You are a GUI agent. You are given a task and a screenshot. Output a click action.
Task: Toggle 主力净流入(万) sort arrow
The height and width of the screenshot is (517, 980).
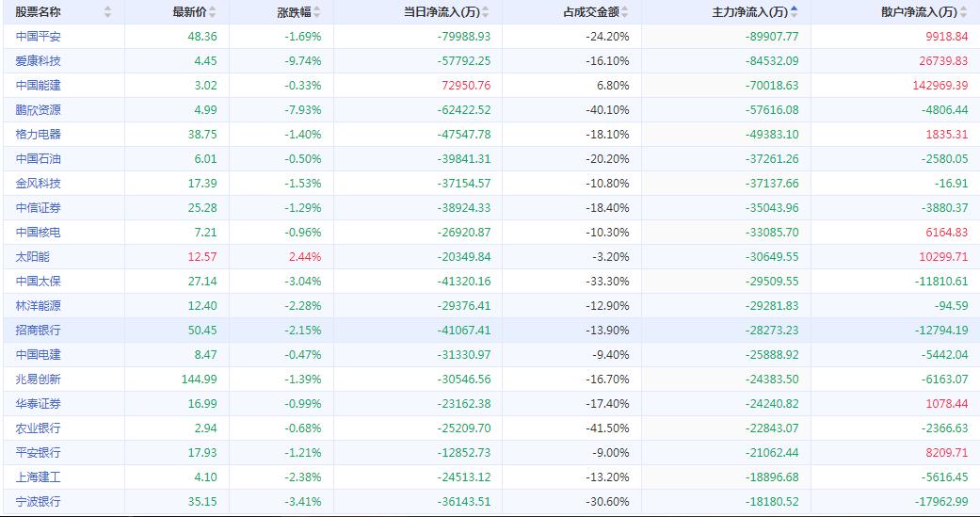pos(795,12)
